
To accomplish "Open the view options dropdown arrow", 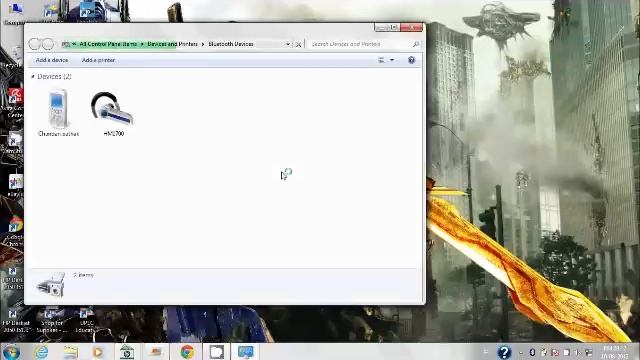I will [x=392, y=60].
